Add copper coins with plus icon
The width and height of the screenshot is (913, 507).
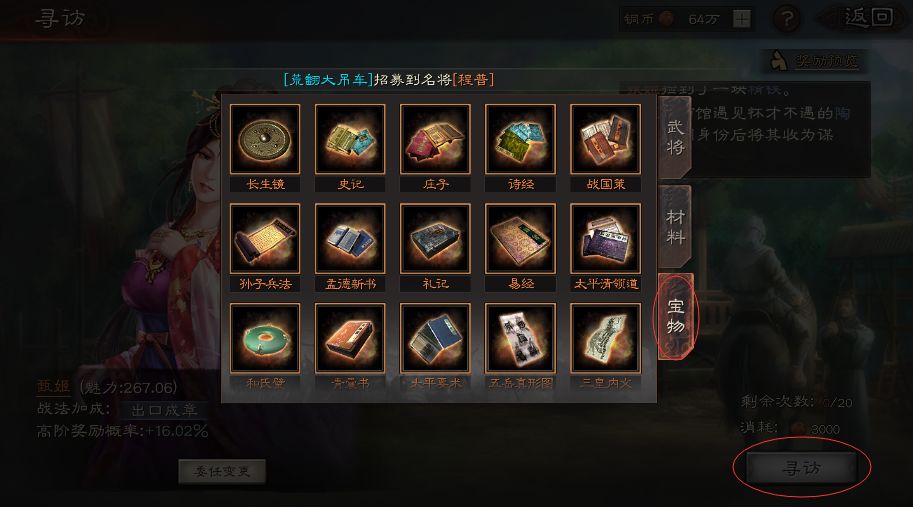point(741,19)
